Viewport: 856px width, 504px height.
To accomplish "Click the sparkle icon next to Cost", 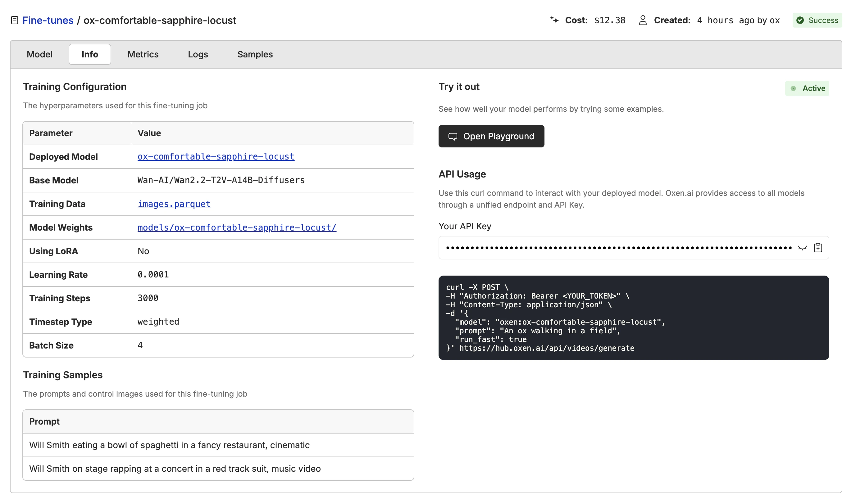I will pyautogui.click(x=554, y=20).
